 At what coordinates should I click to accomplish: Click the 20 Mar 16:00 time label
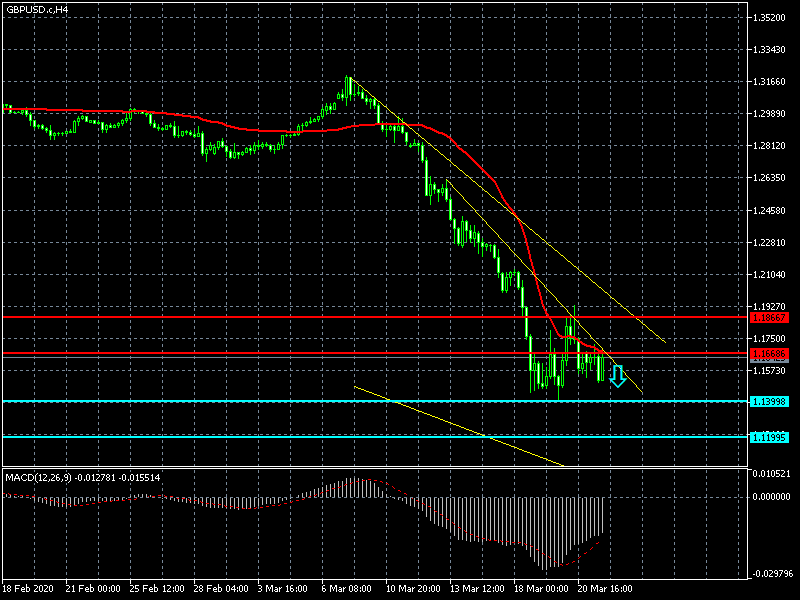pos(607,588)
